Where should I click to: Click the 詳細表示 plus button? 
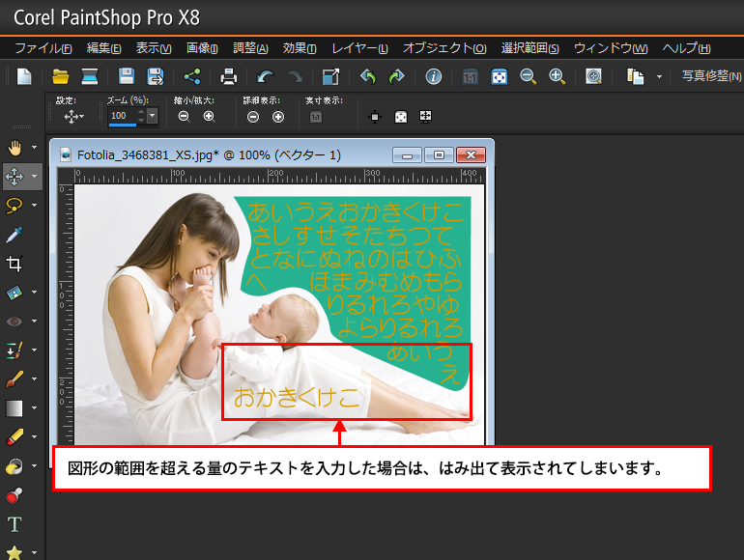(278, 117)
